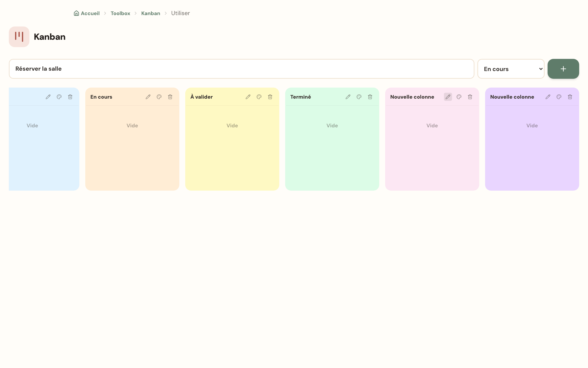Screen dimensions: 588x368
Task: Change color of the blue column
Action: [59, 97]
